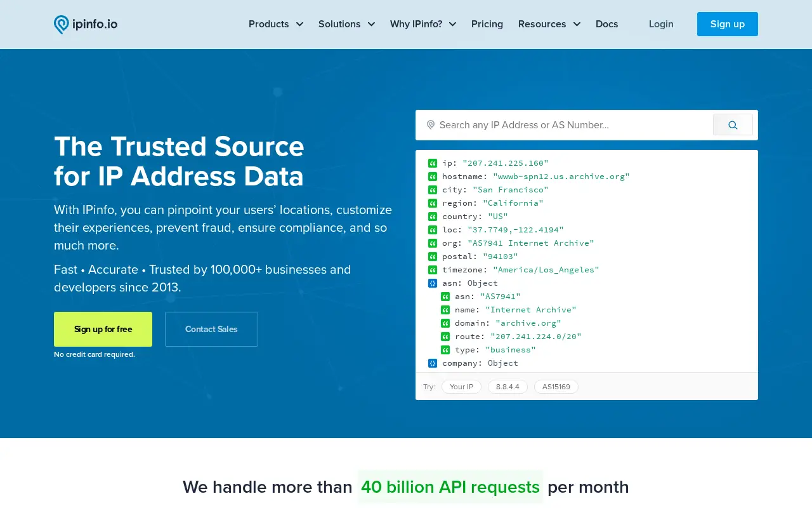Click the string icon beside domain

[x=445, y=323]
